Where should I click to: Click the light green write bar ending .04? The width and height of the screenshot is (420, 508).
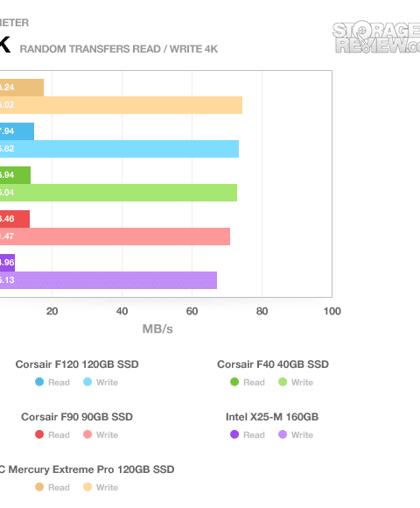pyautogui.click(x=118, y=193)
